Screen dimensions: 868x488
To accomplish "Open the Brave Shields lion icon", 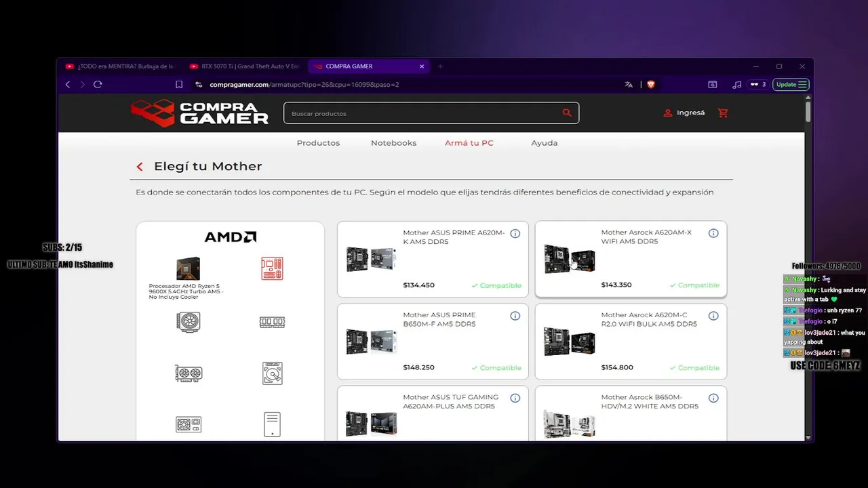I will [x=651, y=85].
